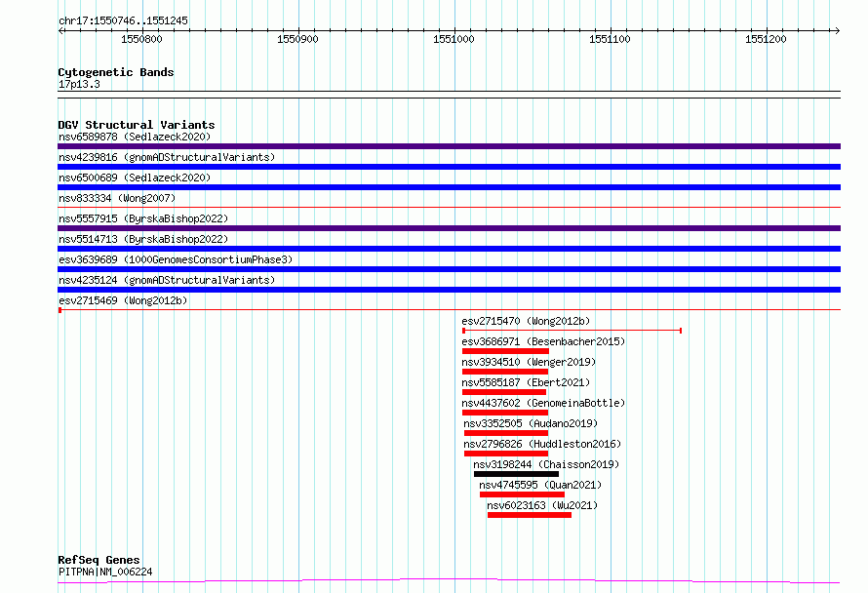
Task: Click the blue bar under nsv6500689
Action: [449, 187]
